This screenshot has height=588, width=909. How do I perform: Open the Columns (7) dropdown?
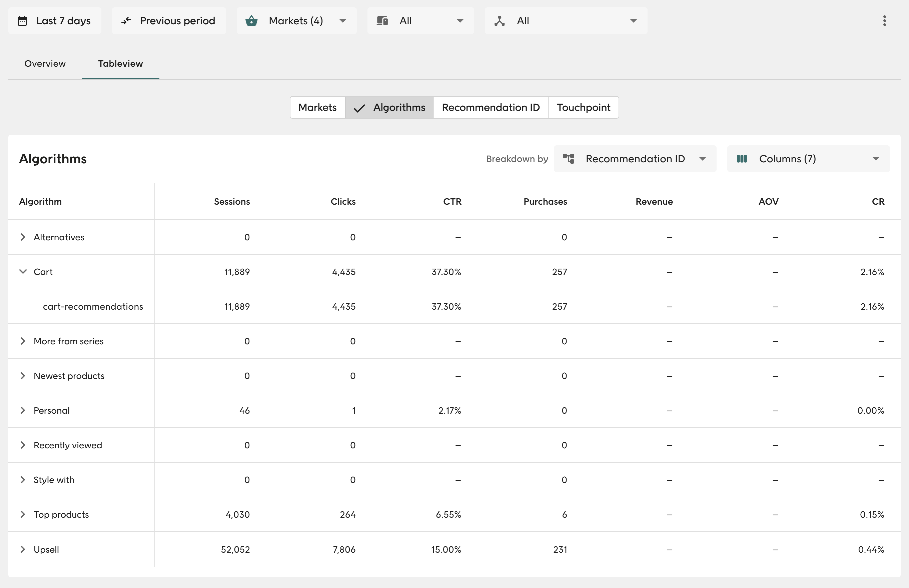[x=809, y=158]
